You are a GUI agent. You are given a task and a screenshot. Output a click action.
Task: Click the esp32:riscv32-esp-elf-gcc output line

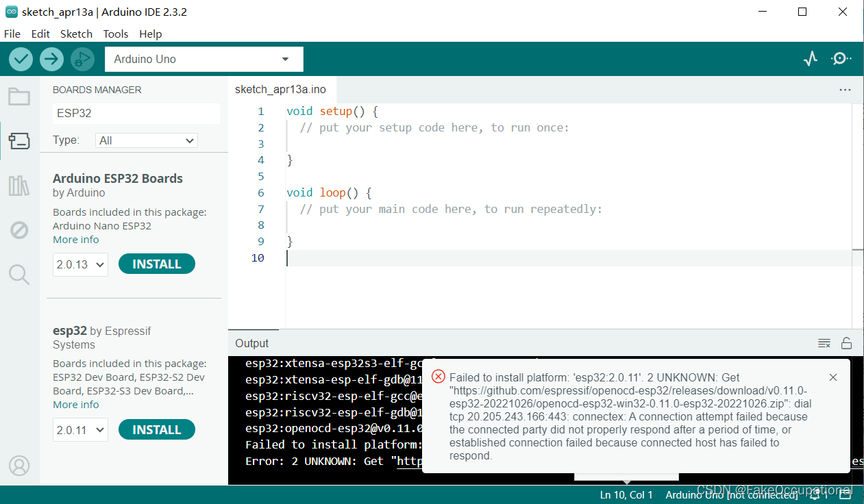pyautogui.click(x=334, y=396)
